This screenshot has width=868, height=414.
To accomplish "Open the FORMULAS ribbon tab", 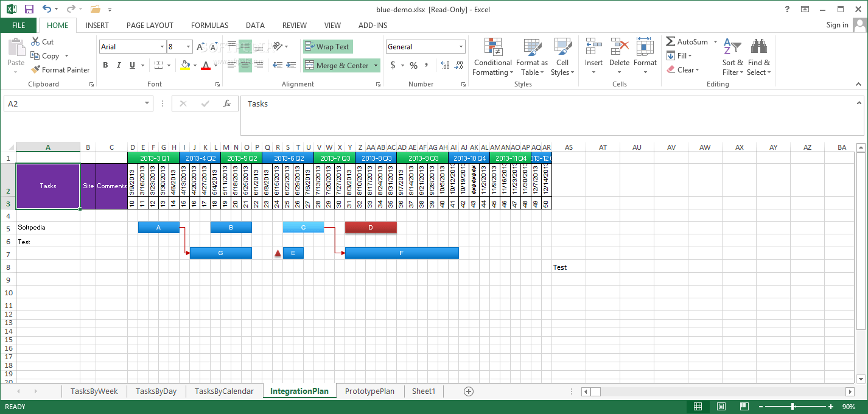I will (209, 26).
